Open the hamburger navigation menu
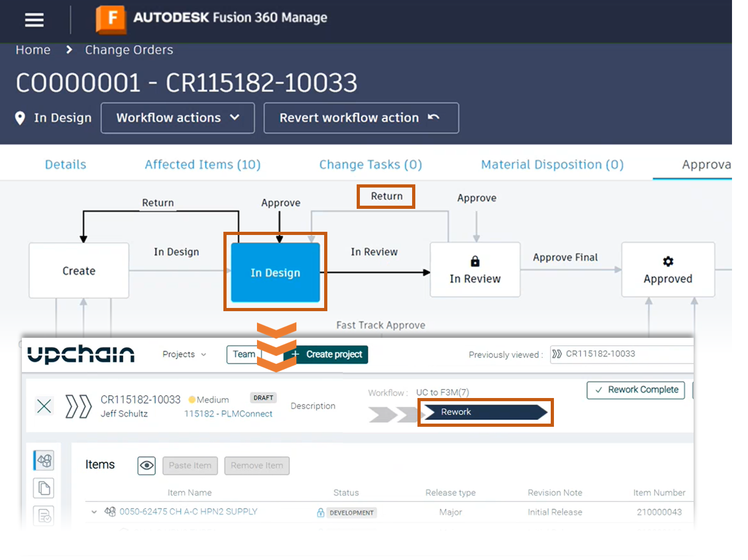The height and width of the screenshot is (560, 748). coord(34,19)
